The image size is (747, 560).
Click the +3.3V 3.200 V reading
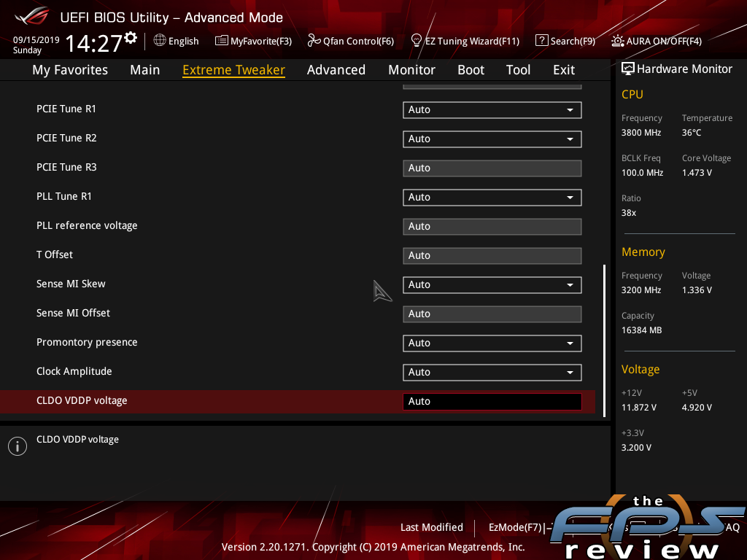(x=636, y=448)
